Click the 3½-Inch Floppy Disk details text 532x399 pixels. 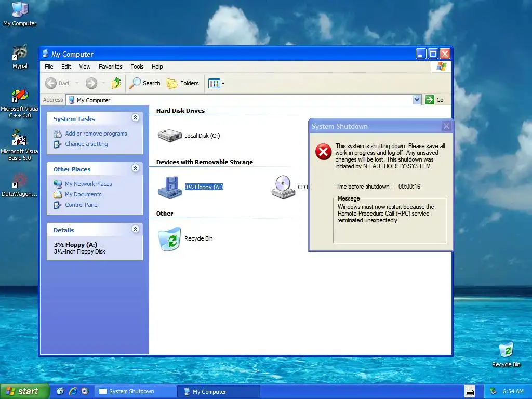79,252
